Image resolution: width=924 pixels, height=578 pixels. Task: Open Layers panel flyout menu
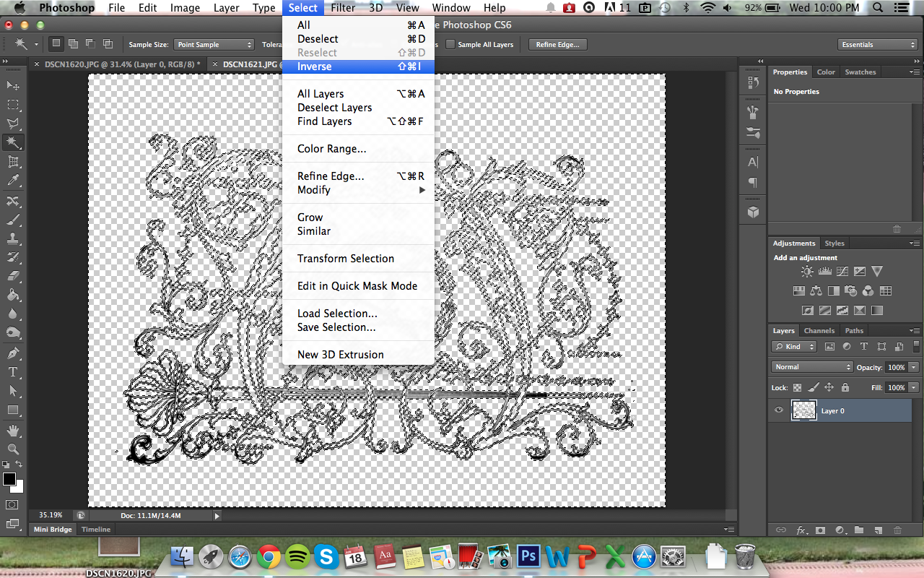[x=915, y=331]
